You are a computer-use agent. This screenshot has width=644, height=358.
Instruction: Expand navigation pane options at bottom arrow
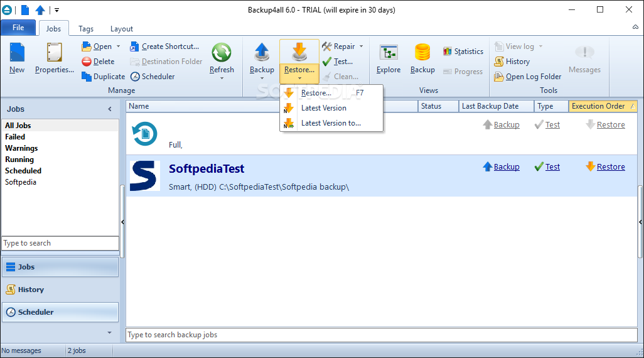pyautogui.click(x=109, y=332)
